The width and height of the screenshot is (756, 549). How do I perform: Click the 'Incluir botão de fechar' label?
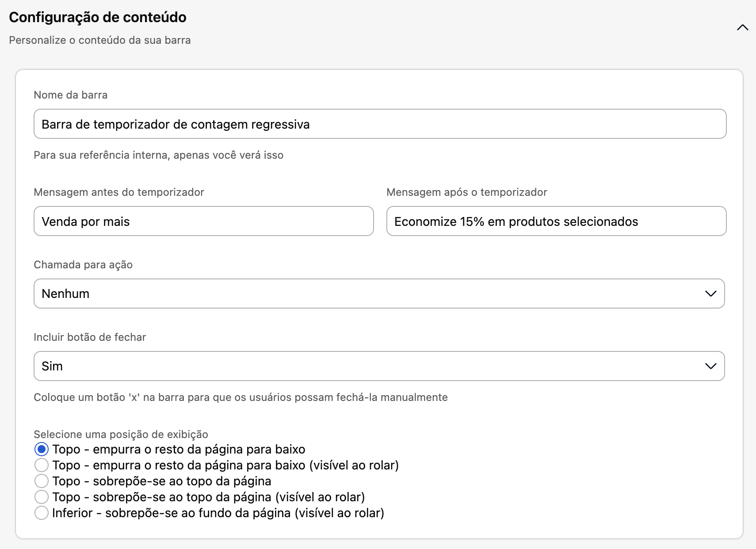pos(89,337)
